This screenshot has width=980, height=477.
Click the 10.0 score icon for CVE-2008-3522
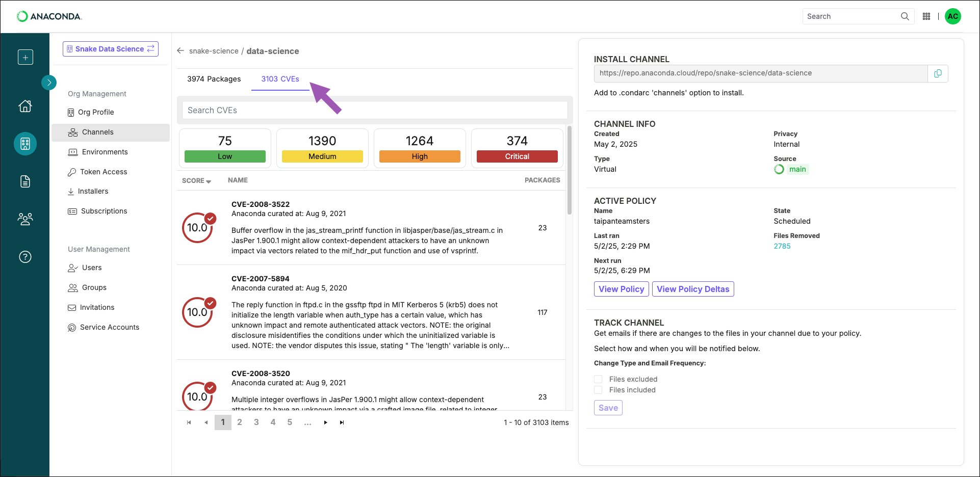tap(198, 227)
